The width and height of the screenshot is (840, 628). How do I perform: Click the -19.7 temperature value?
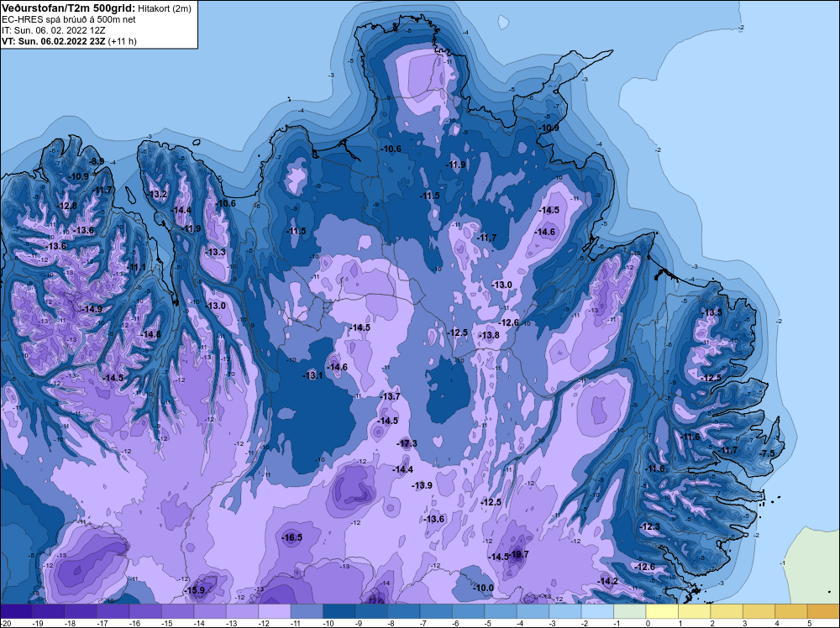coord(518,554)
